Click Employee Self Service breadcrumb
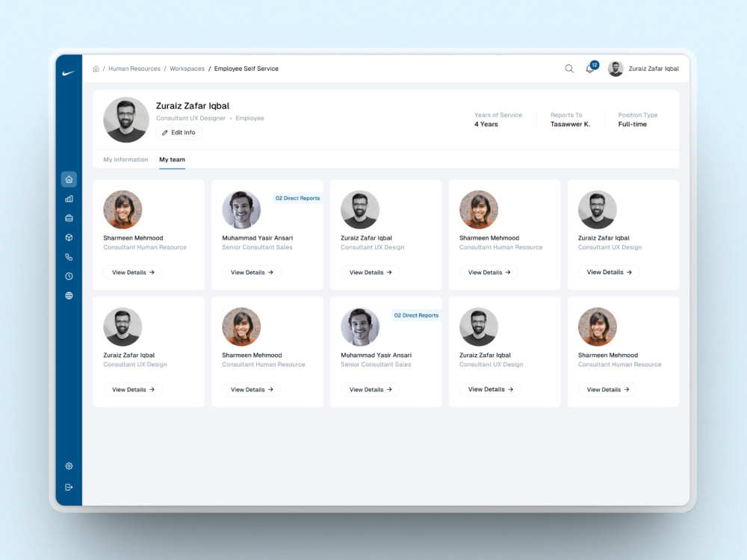 [247, 69]
